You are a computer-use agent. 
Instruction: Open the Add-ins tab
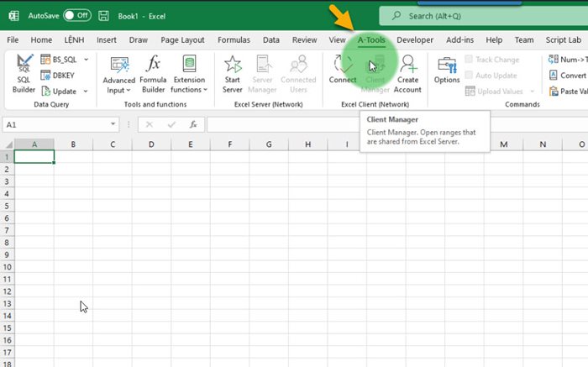pyautogui.click(x=459, y=39)
